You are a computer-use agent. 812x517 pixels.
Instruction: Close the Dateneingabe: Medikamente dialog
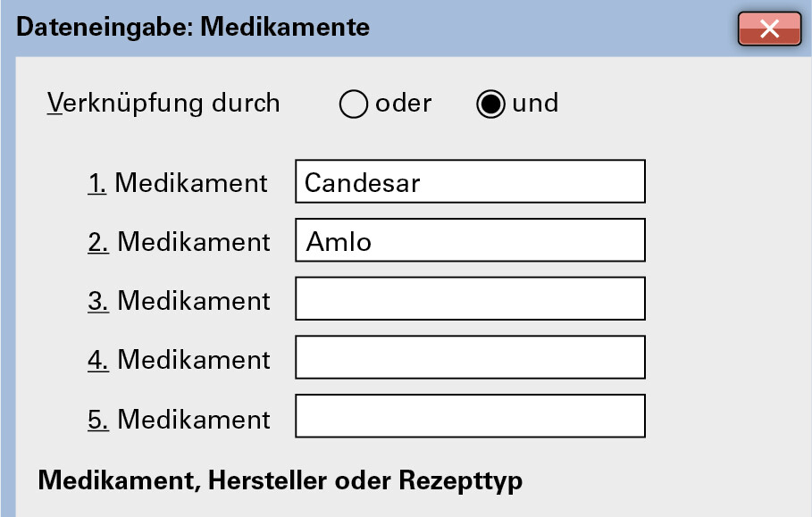click(769, 29)
